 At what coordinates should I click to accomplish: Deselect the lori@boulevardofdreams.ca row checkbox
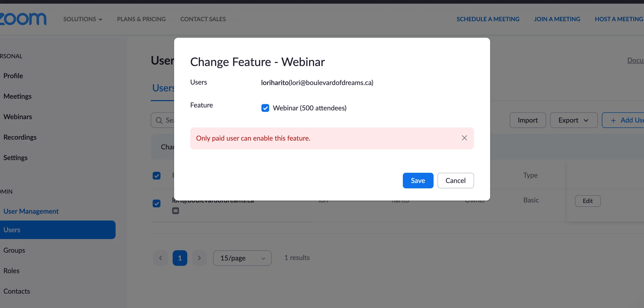click(x=157, y=203)
